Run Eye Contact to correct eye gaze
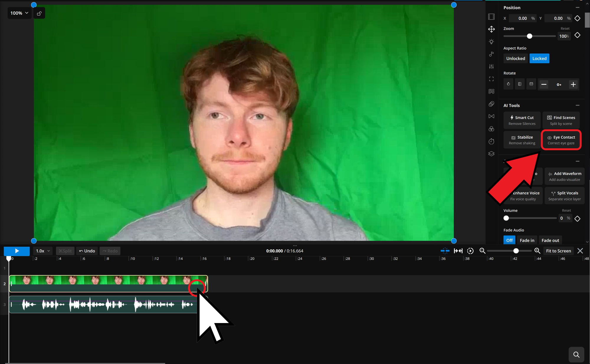The width and height of the screenshot is (590, 364). pos(561,140)
